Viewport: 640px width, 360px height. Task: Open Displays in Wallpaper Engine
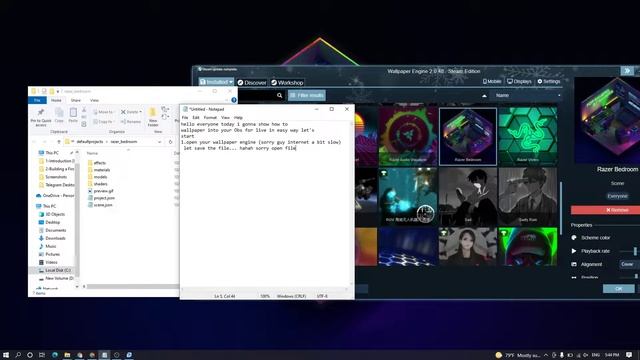click(519, 81)
